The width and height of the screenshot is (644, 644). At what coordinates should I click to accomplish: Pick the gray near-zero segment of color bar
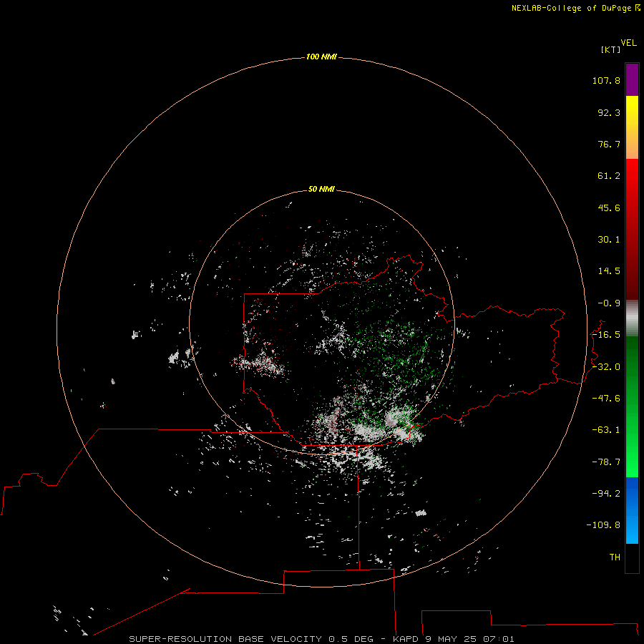(x=632, y=318)
